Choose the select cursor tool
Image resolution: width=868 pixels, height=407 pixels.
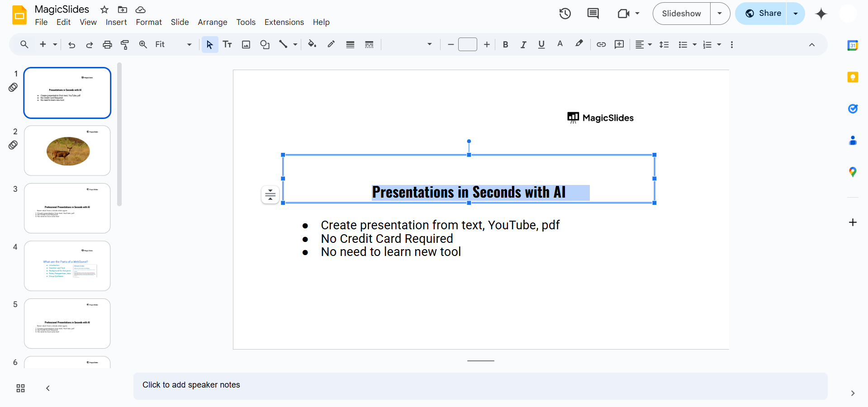210,44
